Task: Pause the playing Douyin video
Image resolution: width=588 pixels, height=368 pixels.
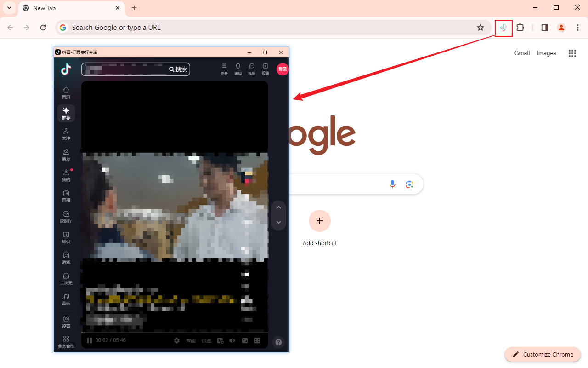Action: [x=90, y=340]
